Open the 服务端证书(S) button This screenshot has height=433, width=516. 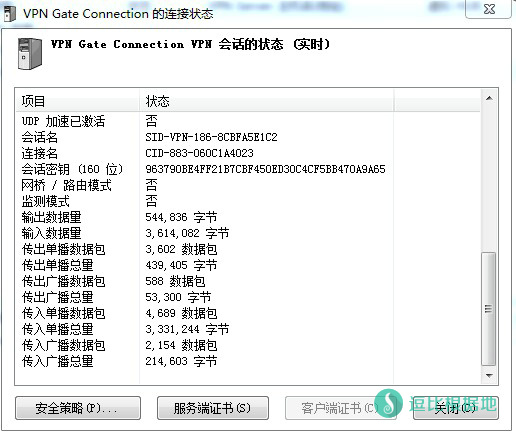213,408
